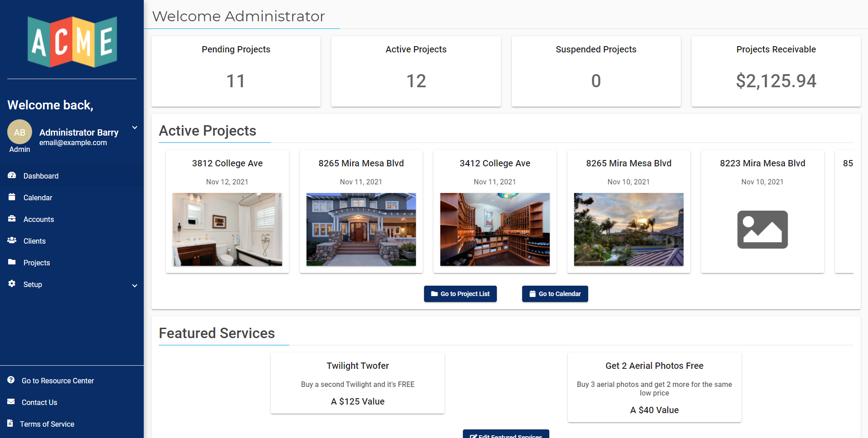
Task: Open Terms of Service link
Action: (47, 424)
